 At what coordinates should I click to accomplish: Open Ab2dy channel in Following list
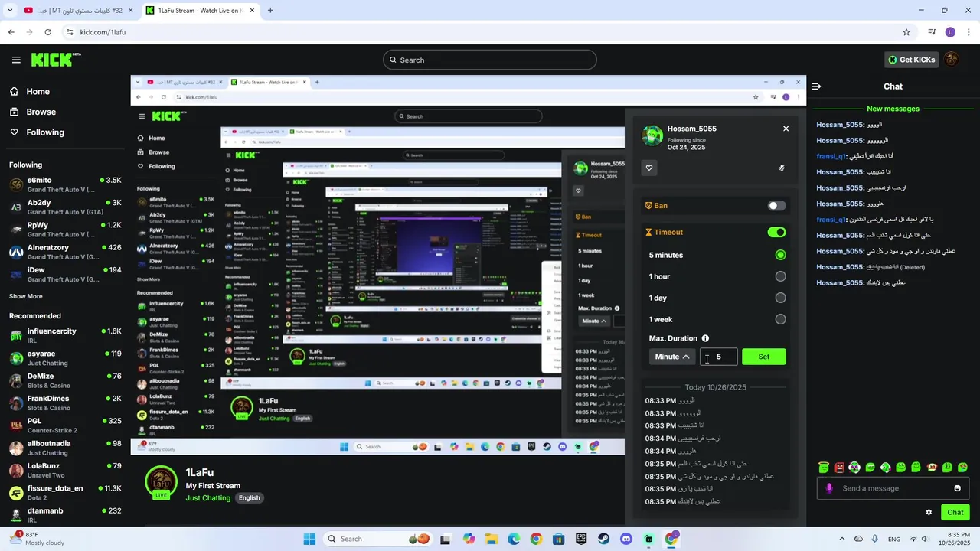65,207
